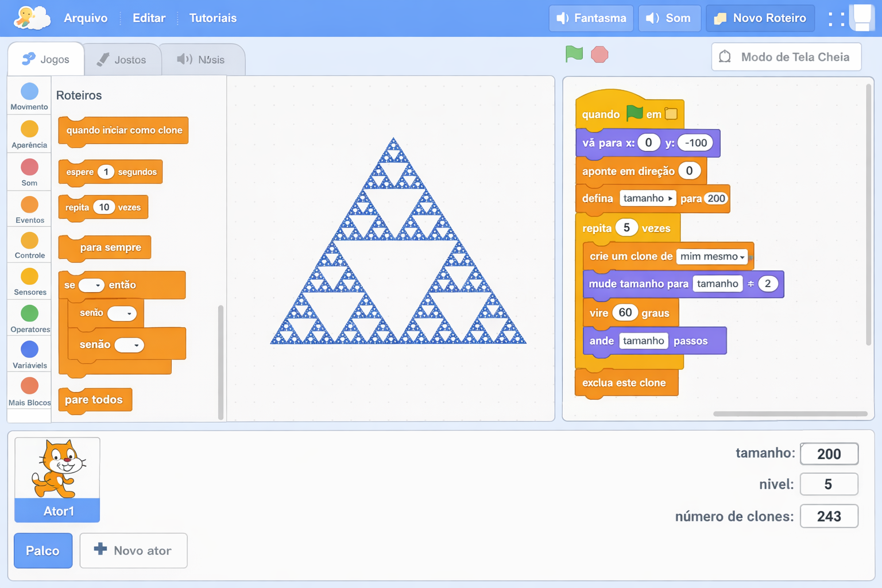This screenshot has height=588, width=882.
Task: Open the Controle block category
Action: (29, 245)
